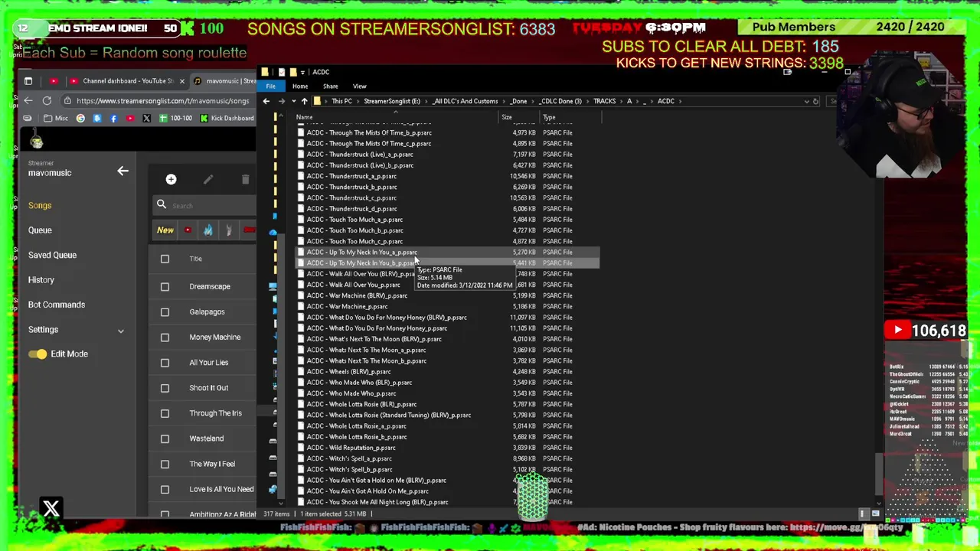This screenshot has width=980, height=551.
Task: Tick the checkbox for Wasteland
Action: pyautogui.click(x=165, y=439)
